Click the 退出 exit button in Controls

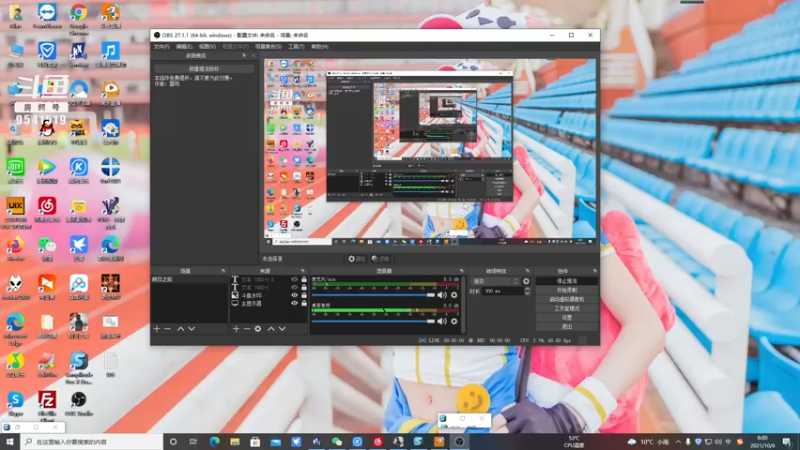pyautogui.click(x=566, y=327)
